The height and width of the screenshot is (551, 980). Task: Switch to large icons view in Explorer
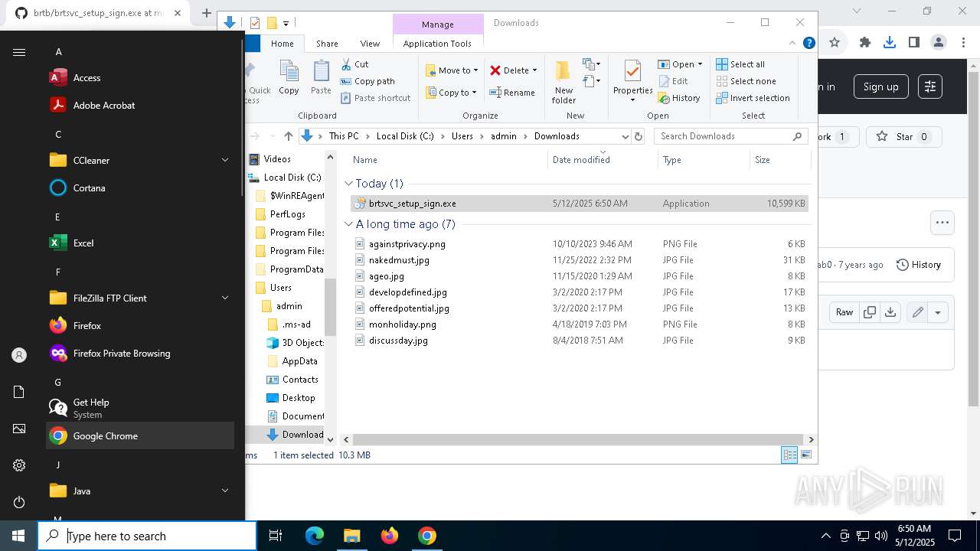pos(805,455)
